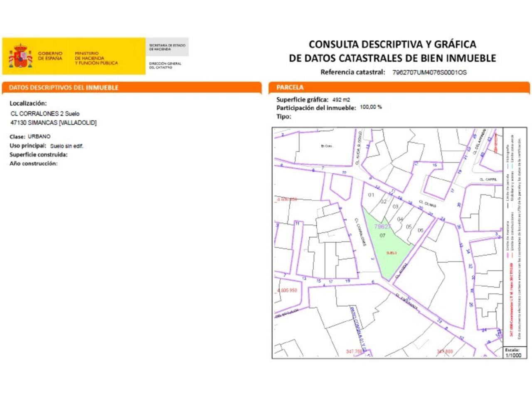
Task: Click the 'Año construcción:' label
Action: point(34,163)
